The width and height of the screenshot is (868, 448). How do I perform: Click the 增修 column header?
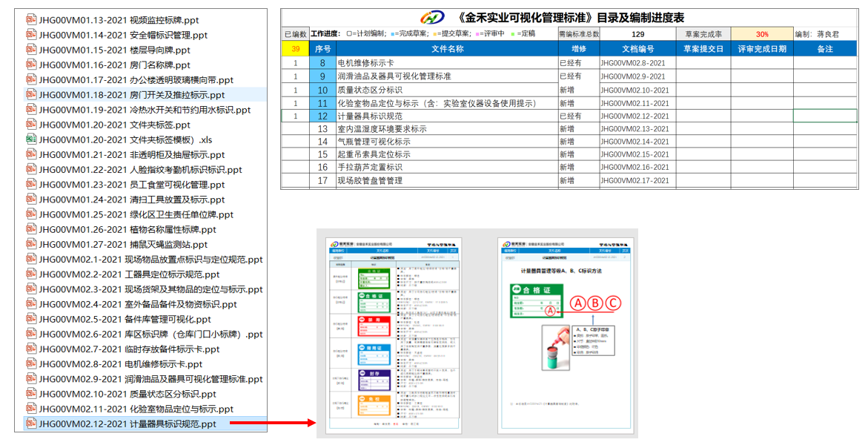click(x=578, y=49)
